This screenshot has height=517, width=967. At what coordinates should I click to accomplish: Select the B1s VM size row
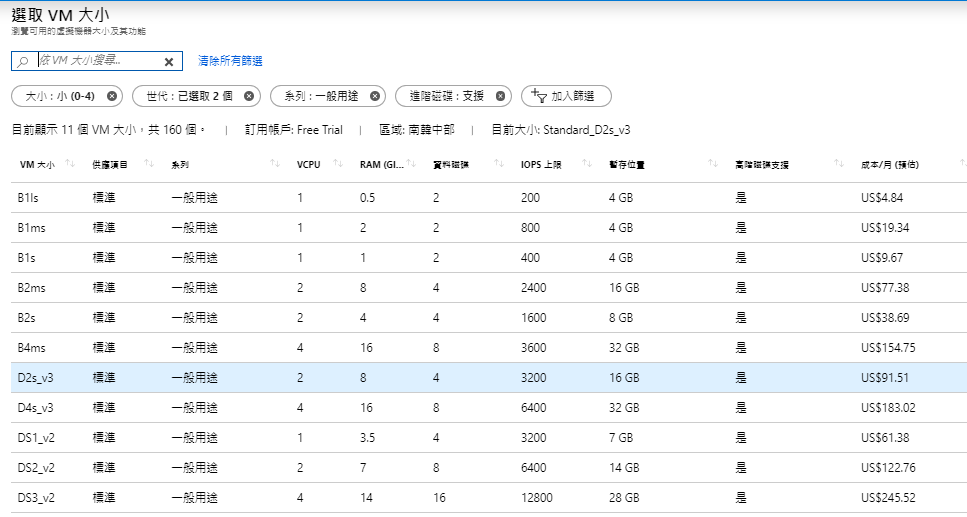[488, 258]
